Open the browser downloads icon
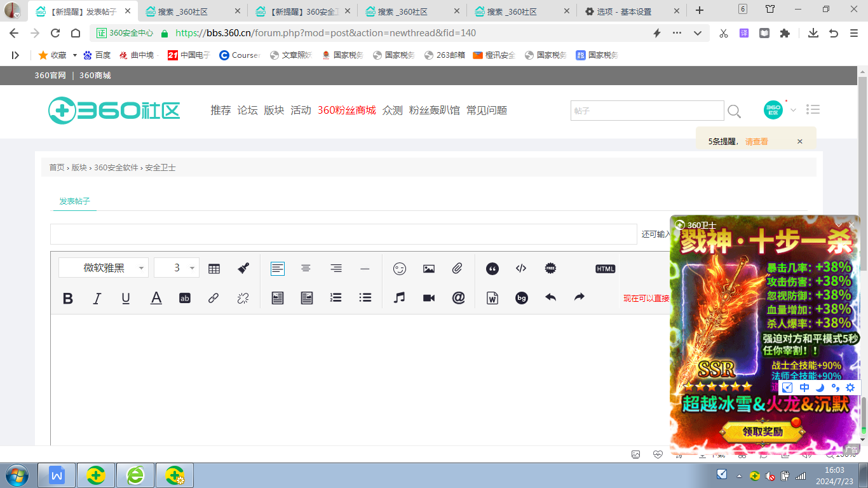Viewport: 868px width, 488px height. coord(813,33)
